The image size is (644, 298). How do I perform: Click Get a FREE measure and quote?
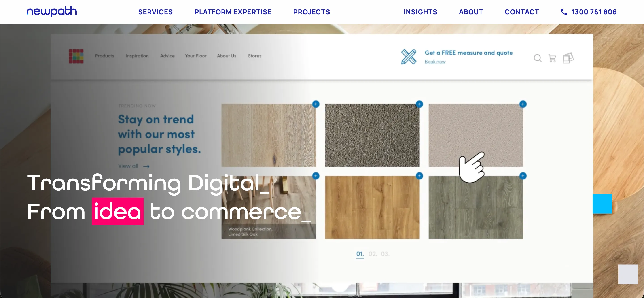pos(469,53)
